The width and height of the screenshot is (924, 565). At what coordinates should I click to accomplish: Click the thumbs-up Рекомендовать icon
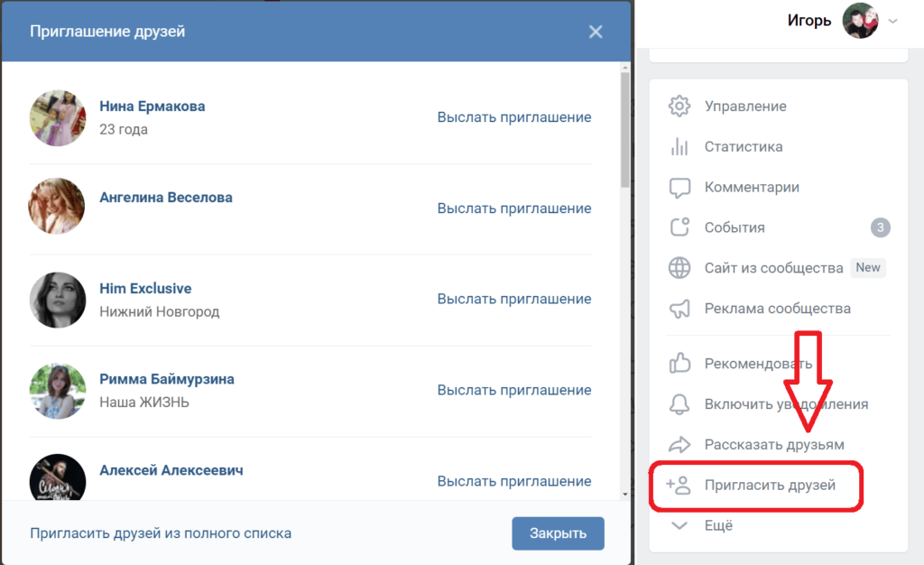[679, 364]
